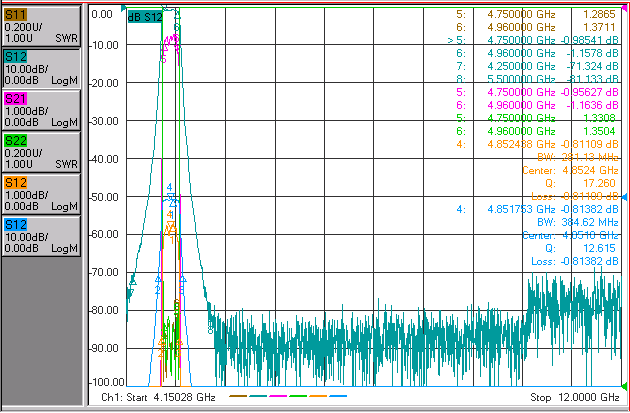Screen dimensions: 630x413
Task: Select the green S22 SWR trace button
Action: pos(41,153)
